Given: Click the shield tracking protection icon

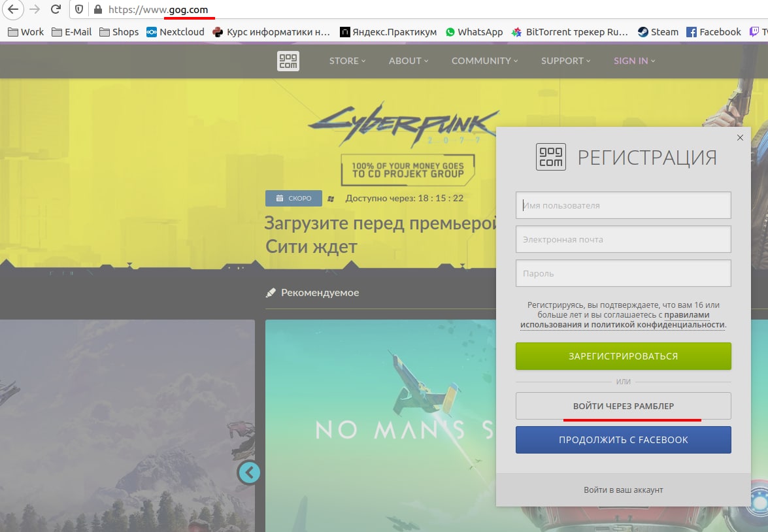Looking at the screenshot, I should (79, 9).
